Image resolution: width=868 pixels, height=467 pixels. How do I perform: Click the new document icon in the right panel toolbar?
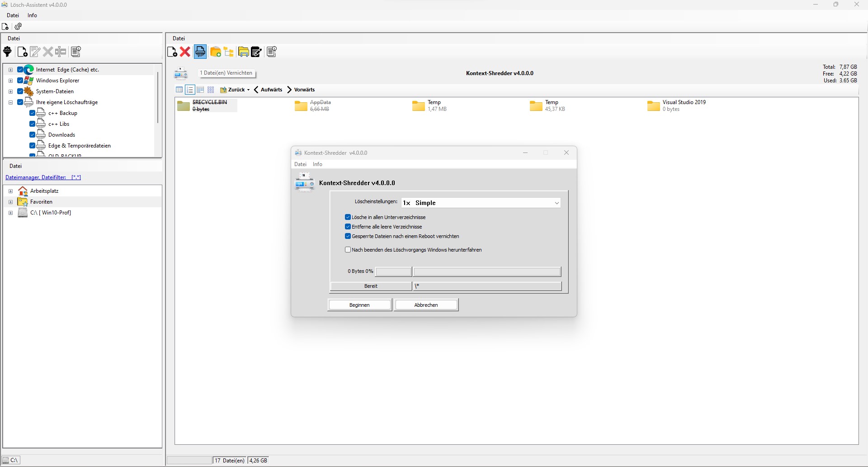pos(172,52)
